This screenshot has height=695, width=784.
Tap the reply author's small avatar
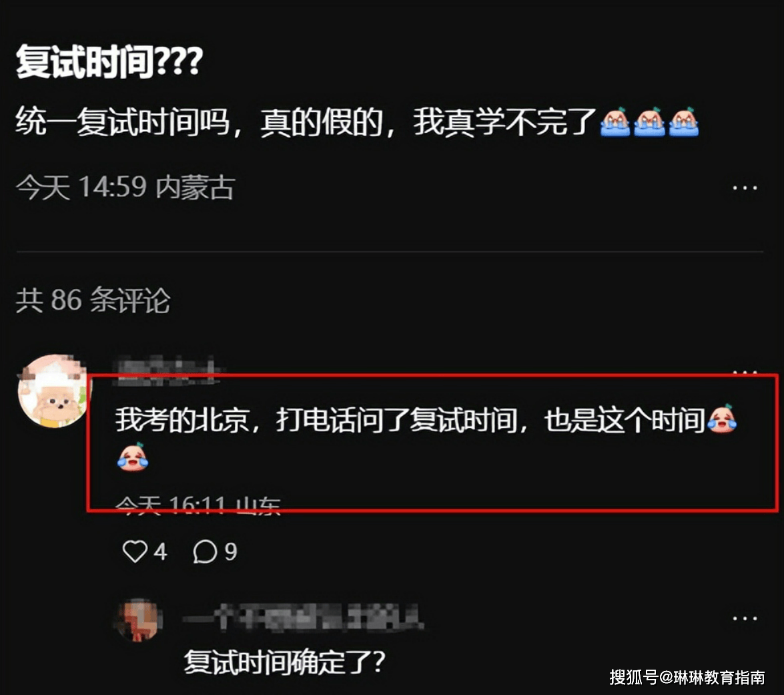(139, 620)
